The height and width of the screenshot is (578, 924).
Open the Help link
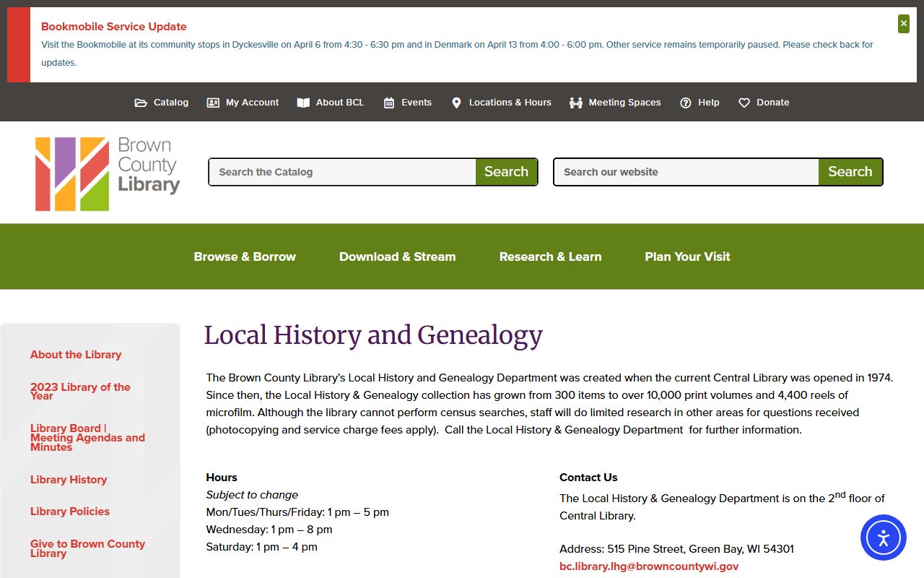click(x=709, y=103)
